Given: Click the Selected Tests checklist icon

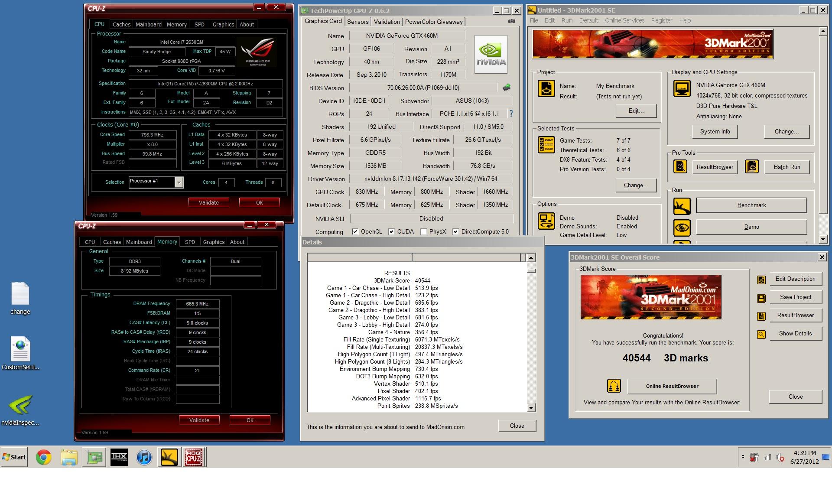Looking at the screenshot, I should [546, 145].
